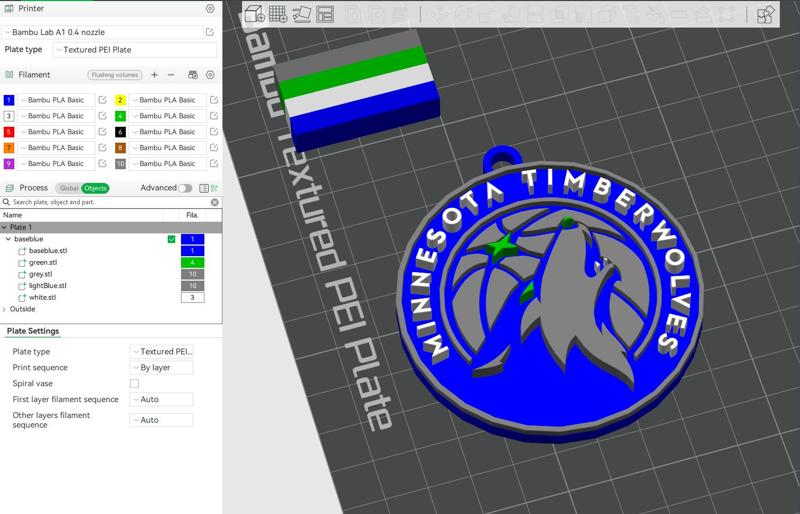Open Plate type dropdown in Printer section
800x514 pixels.
click(135, 50)
